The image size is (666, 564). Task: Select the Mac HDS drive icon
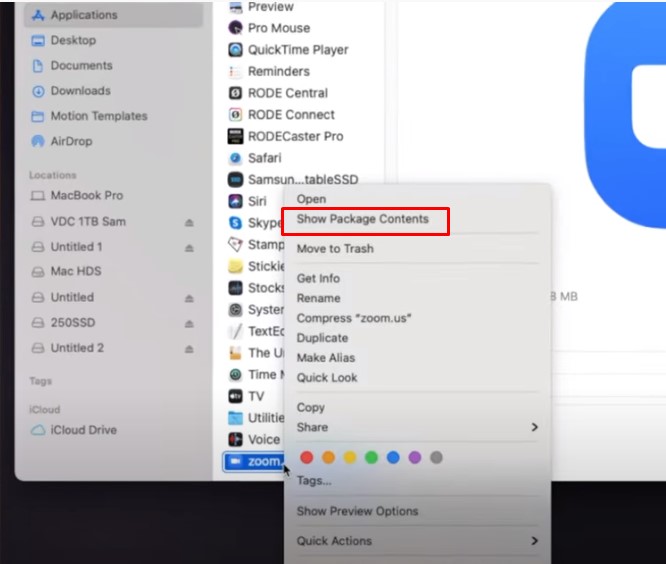click(x=38, y=272)
